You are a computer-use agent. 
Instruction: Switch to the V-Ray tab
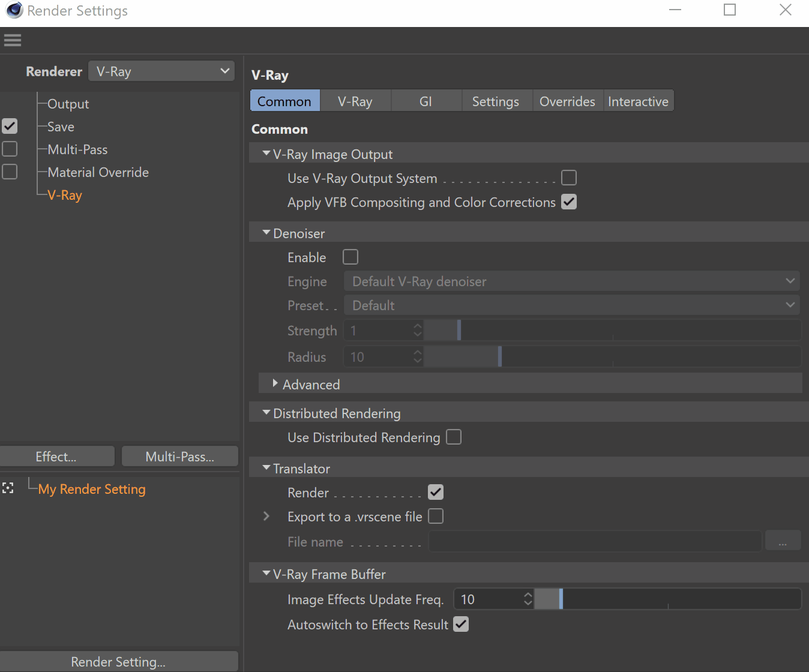(355, 101)
